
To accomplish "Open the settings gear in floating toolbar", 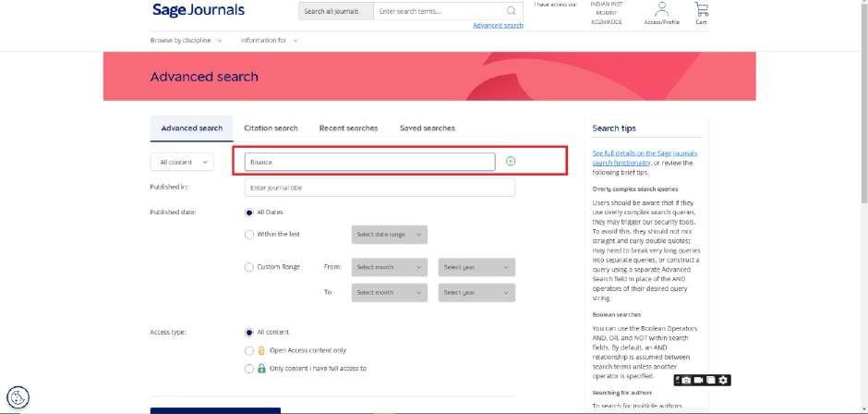I will pyautogui.click(x=724, y=380).
